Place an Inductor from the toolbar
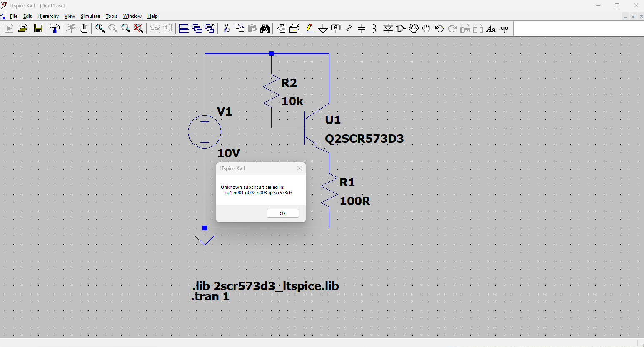The height and width of the screenshot is (347, 644). click(374, 28)
